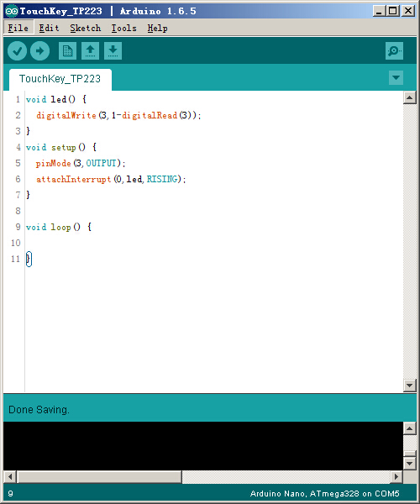Open the Edit menu

(49, 29)
